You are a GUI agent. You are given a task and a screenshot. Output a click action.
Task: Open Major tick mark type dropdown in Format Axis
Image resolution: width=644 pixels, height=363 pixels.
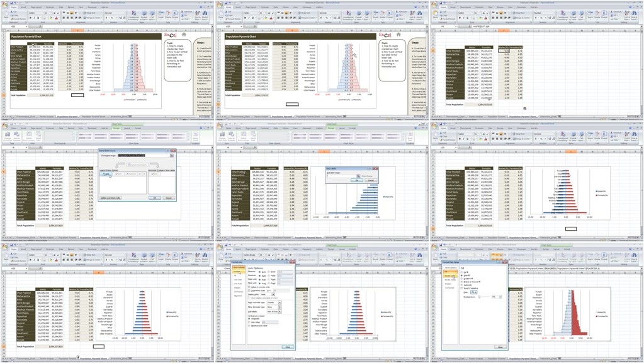pyautogui.click(x=280, y=302)
